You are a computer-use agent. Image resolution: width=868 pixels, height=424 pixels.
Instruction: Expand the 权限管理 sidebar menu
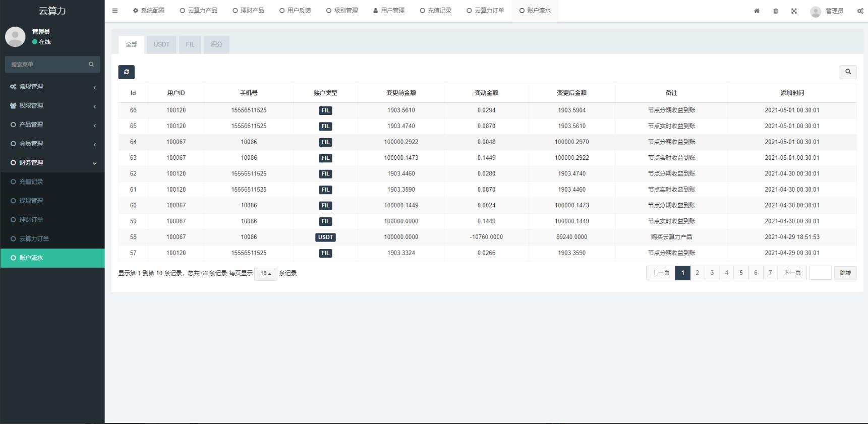(52, 106)
